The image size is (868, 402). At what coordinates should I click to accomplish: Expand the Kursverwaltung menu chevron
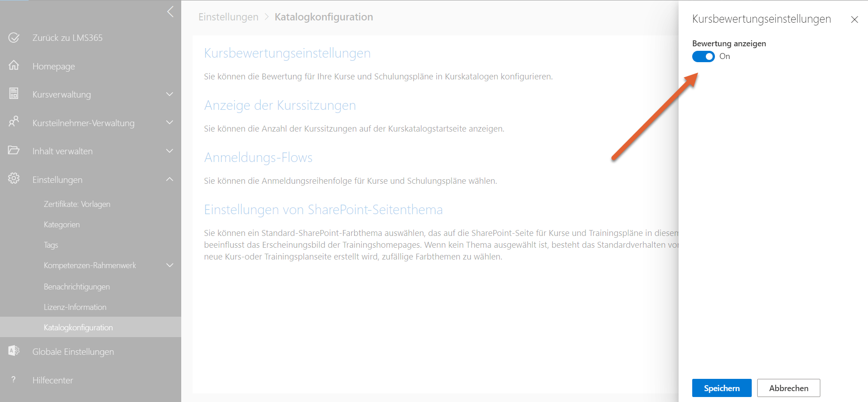(x=169, y=94)
